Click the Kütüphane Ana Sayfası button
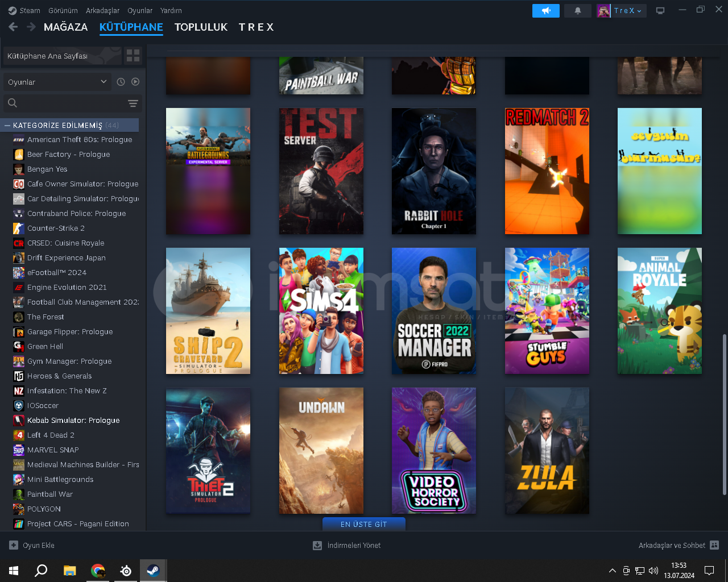This screenshot has height=582, width=728. click(63, 56)
